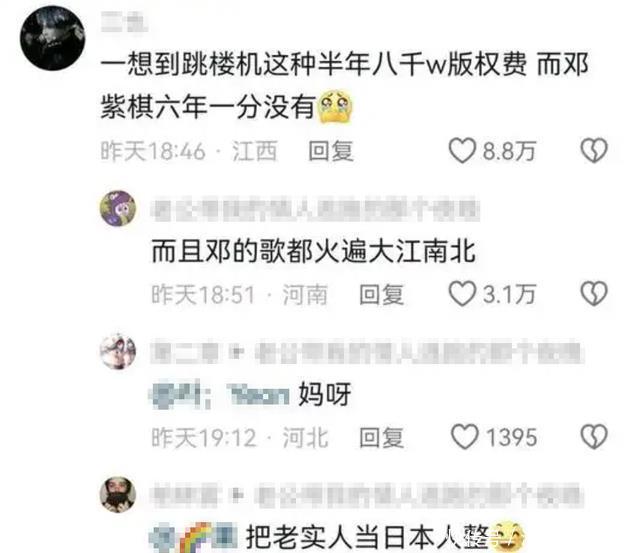Tap the comment text 妈呀
Screen dimensions: 640x553
324,394
